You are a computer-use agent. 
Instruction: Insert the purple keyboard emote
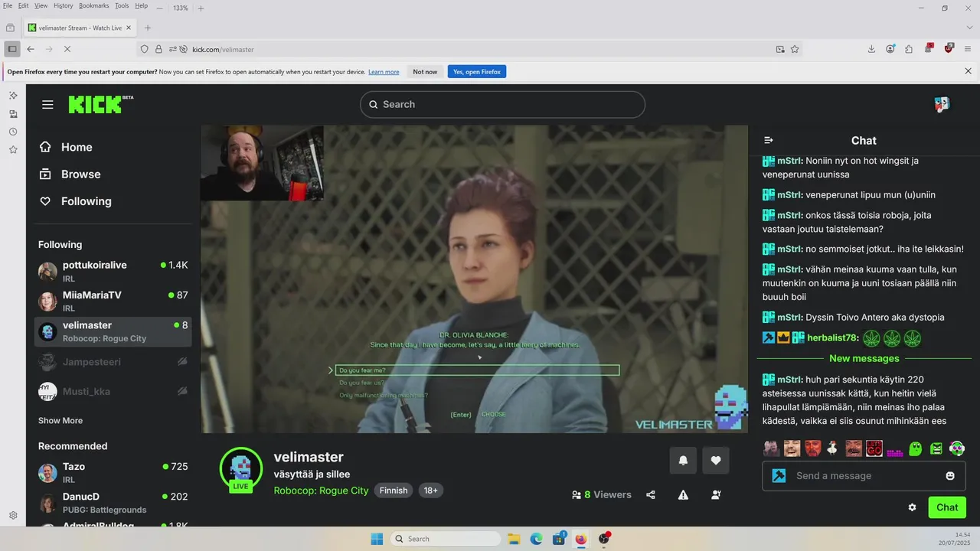tap(895, 452)
